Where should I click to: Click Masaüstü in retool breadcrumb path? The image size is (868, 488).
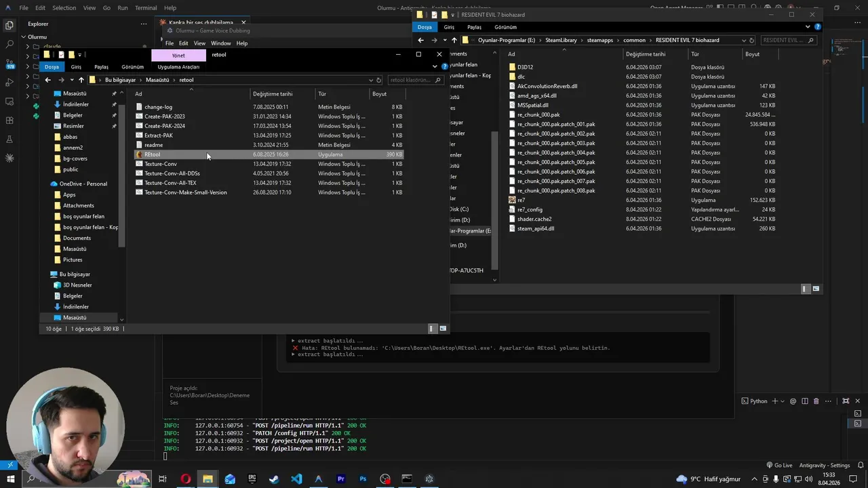pos(157,80)
